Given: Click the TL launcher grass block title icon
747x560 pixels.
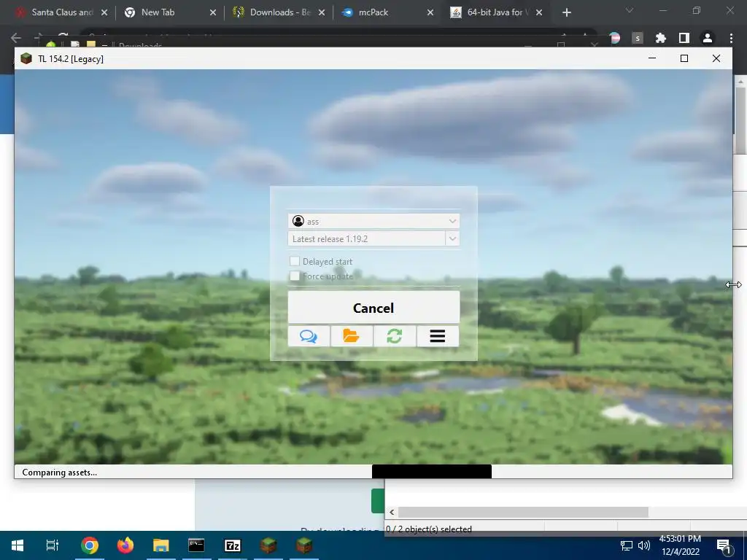Looking at the screenshot, I should coord(26,58).
